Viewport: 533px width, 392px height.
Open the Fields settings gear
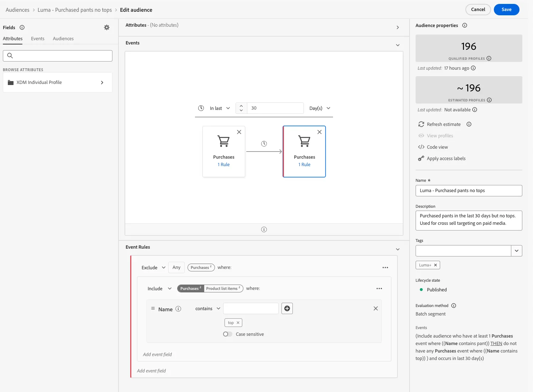coord(107,27)
